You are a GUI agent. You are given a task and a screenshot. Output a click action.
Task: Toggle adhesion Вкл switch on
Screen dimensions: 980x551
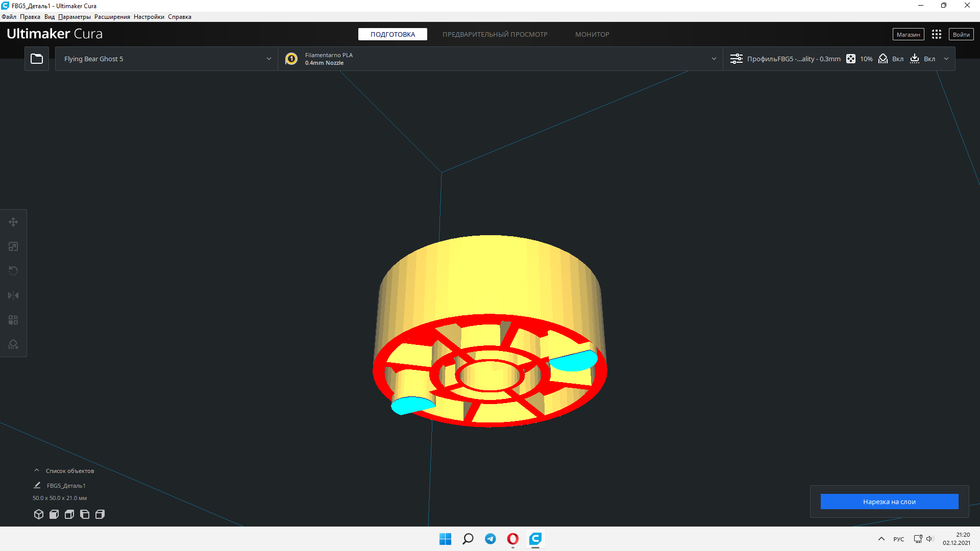[930, 59]
